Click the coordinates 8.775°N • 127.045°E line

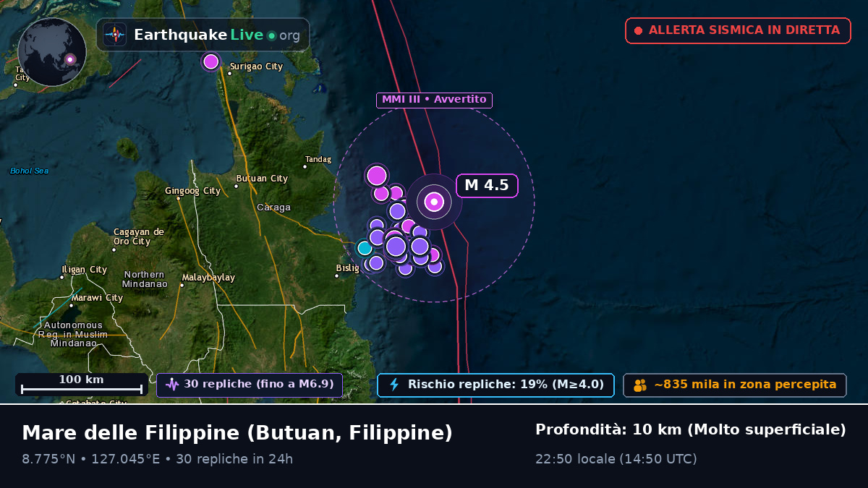click(158, 458)
